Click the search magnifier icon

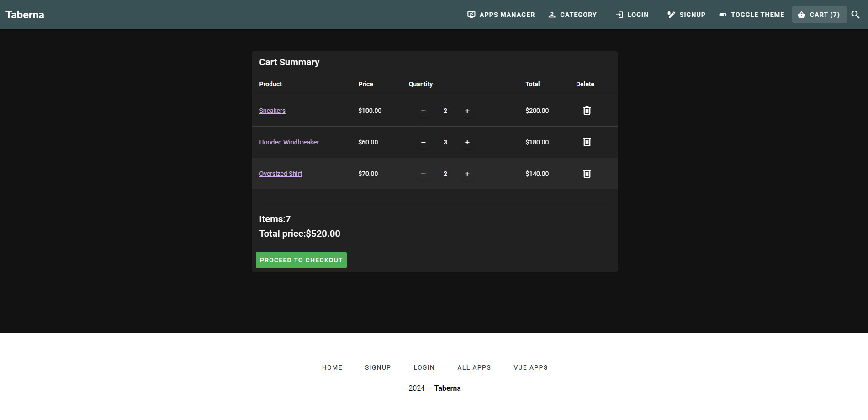pos(856,14)
